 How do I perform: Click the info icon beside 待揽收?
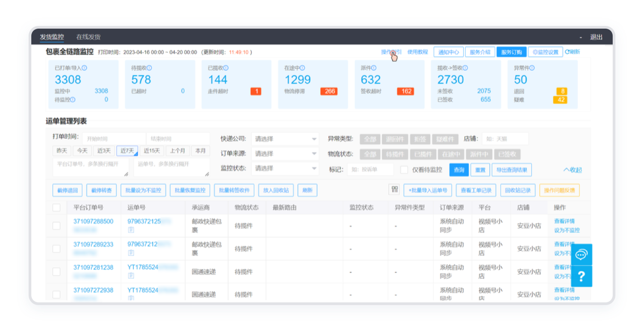pyautogui.click(x=149, y=68)
